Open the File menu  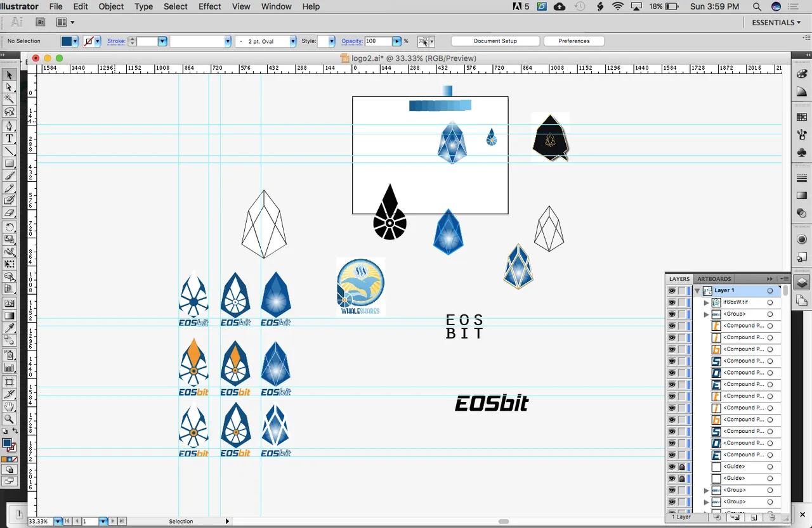(x=56, y=6)
